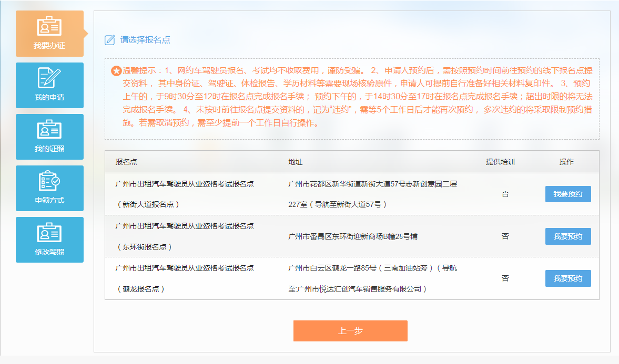Go back with the 上一步 button

(350, 331)
